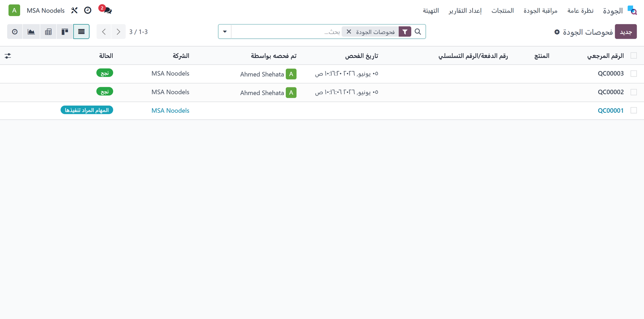The image size is (644, 319).
Task: Switch to graph view
Action: (31, 31)
